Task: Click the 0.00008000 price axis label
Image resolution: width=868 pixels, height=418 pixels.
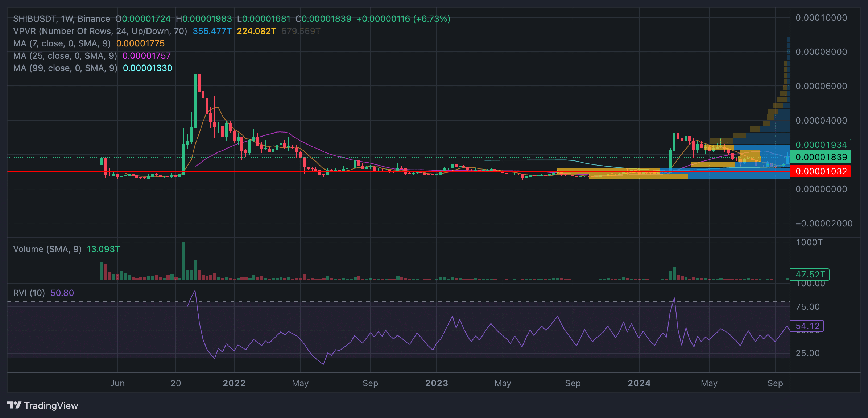Action: [x=821, y=52]
